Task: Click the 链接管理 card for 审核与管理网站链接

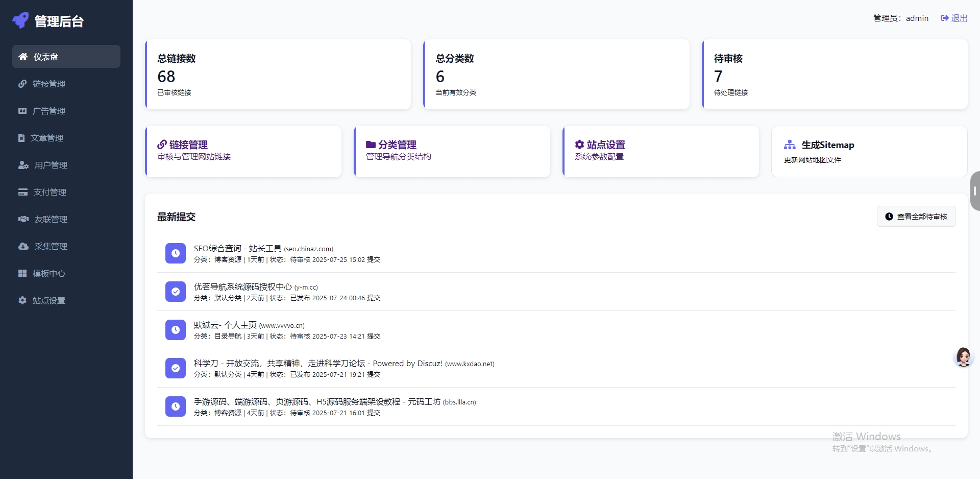Action: [243, 151]
